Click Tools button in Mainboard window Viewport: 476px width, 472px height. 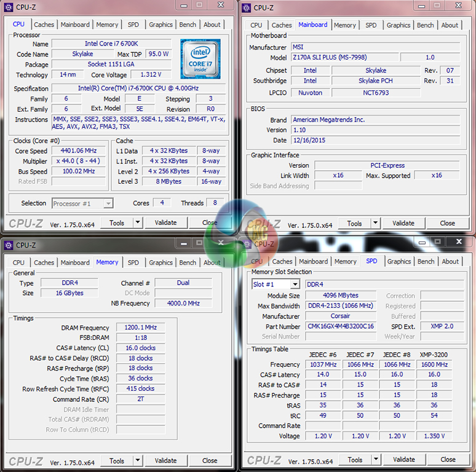355,223
